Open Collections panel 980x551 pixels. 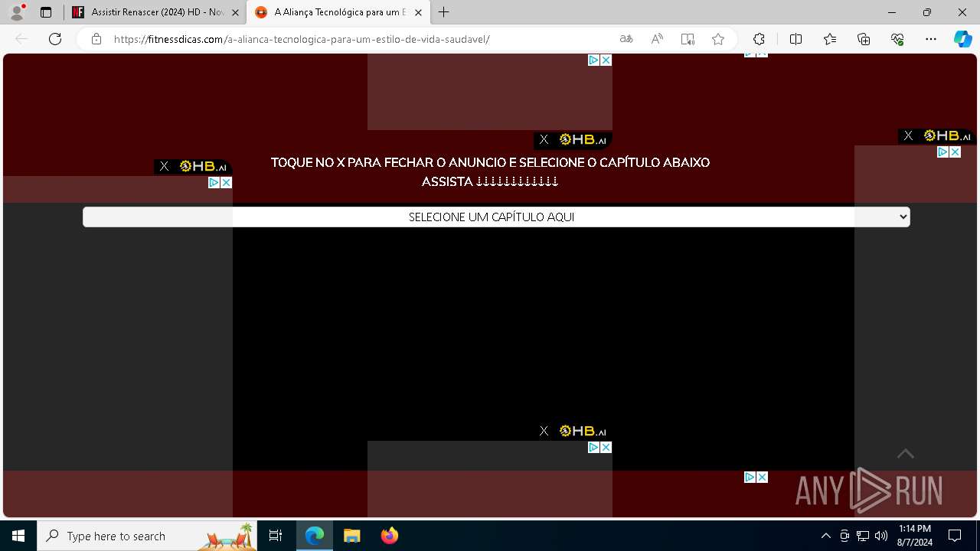[864, 39]
